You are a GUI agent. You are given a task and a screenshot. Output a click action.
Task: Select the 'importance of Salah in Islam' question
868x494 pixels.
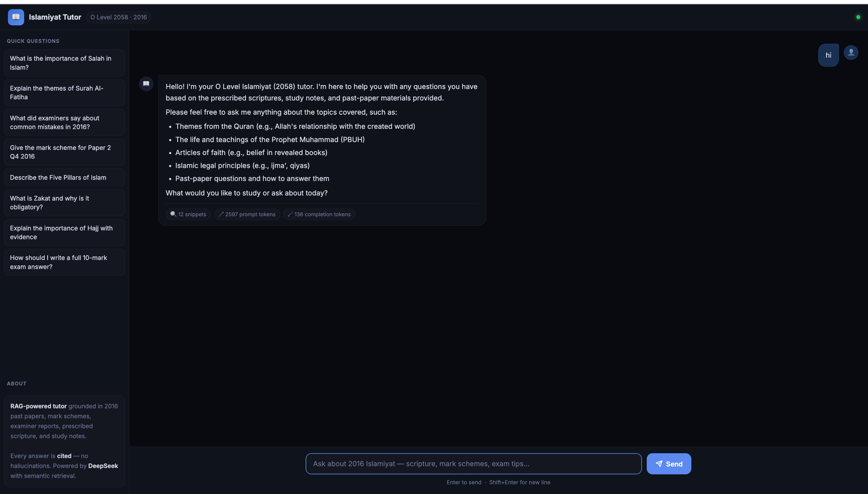click(x=65, y=63)
